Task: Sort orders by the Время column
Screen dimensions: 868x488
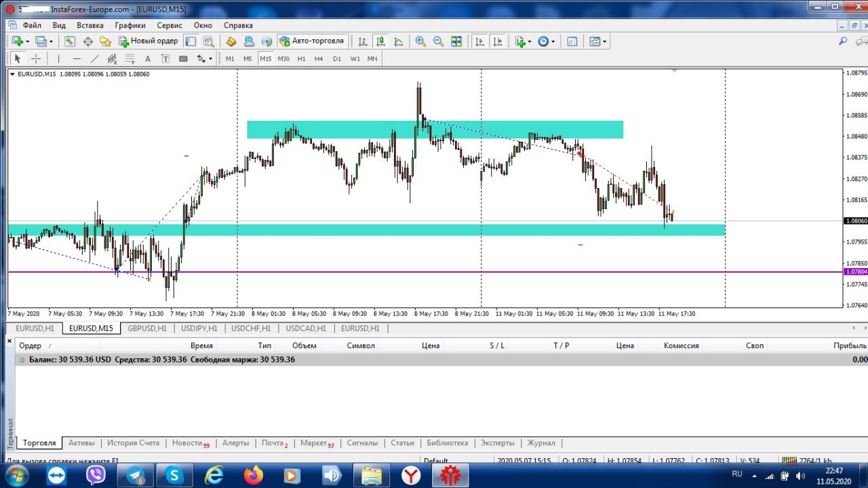Action: [201, 345]
